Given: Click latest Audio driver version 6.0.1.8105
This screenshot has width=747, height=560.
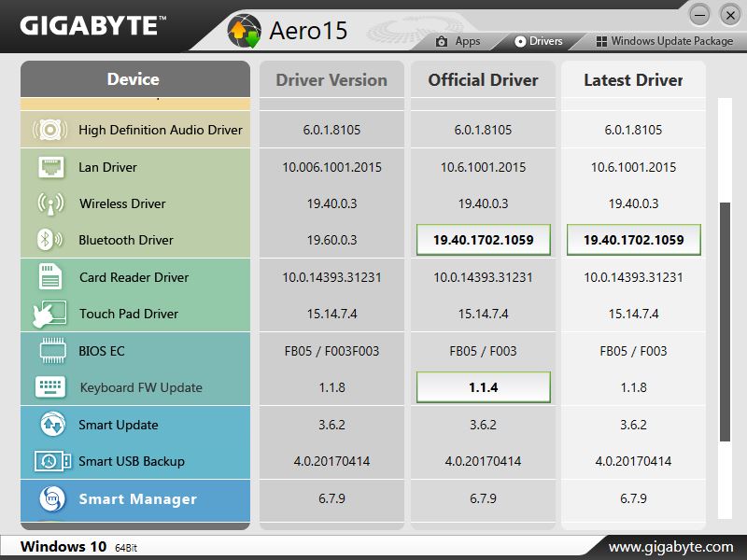Looking at the screenshot, I should [x=633, y=130].
